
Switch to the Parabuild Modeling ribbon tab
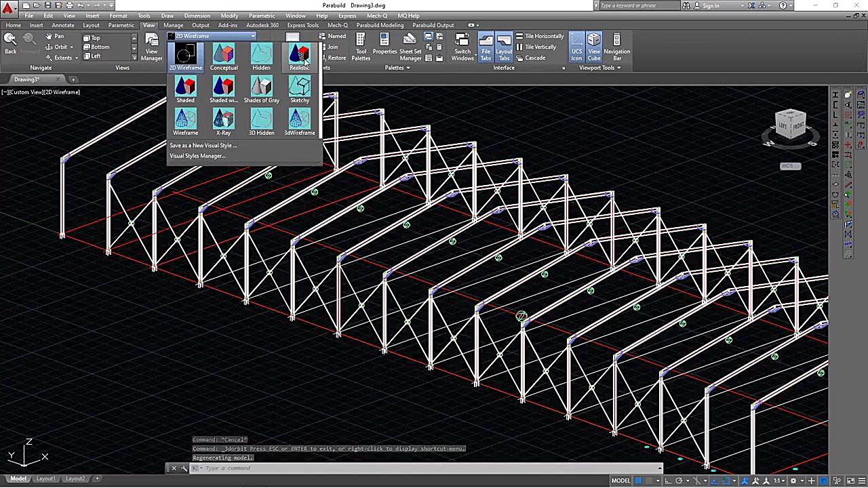point(380,26)
